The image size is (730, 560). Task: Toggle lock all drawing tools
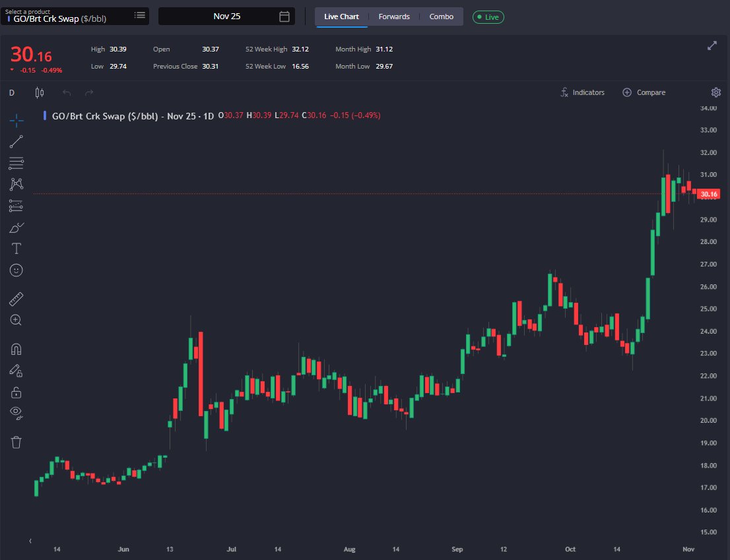tap(17, 392)
